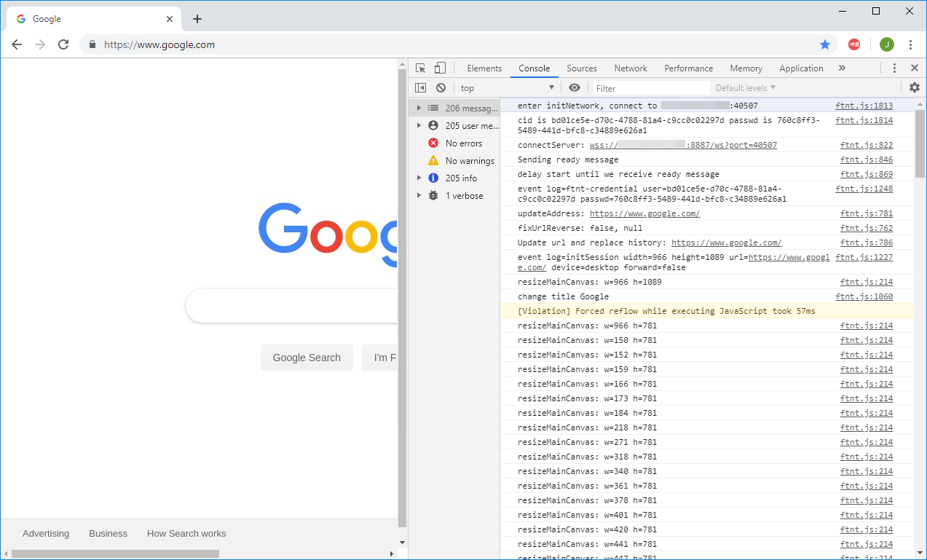Click the 'change title Google' log line
927x560 pixels.
(563, 296)
